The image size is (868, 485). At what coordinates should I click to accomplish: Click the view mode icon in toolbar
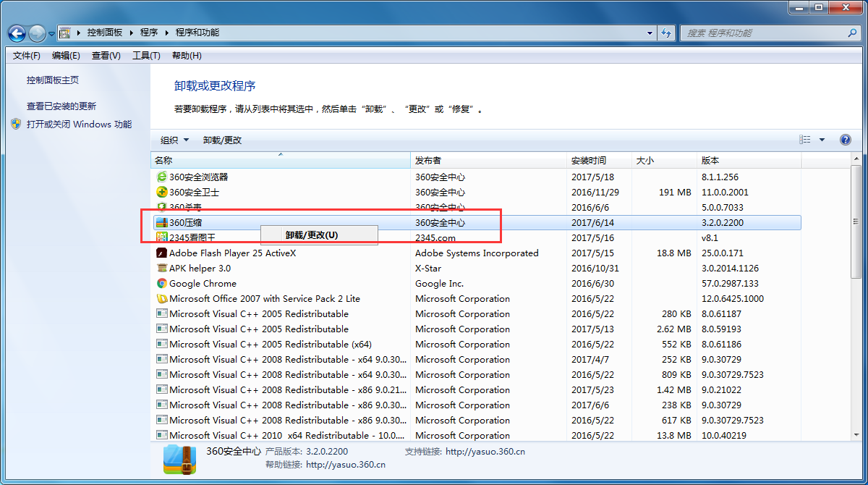point(805,140)
